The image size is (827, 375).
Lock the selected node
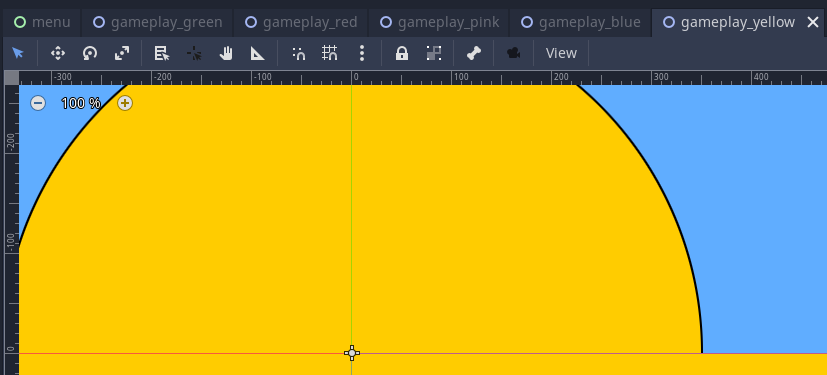point(402,53)
